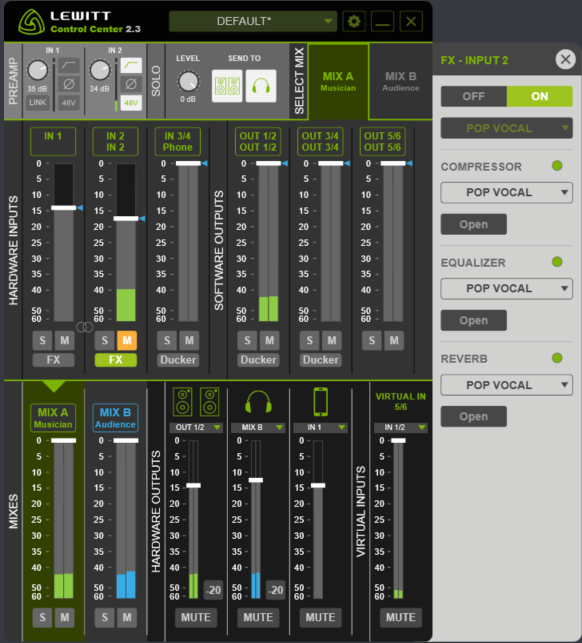Open the compressor editor
The height and width of the screenshot is (643, 582).
474,224
